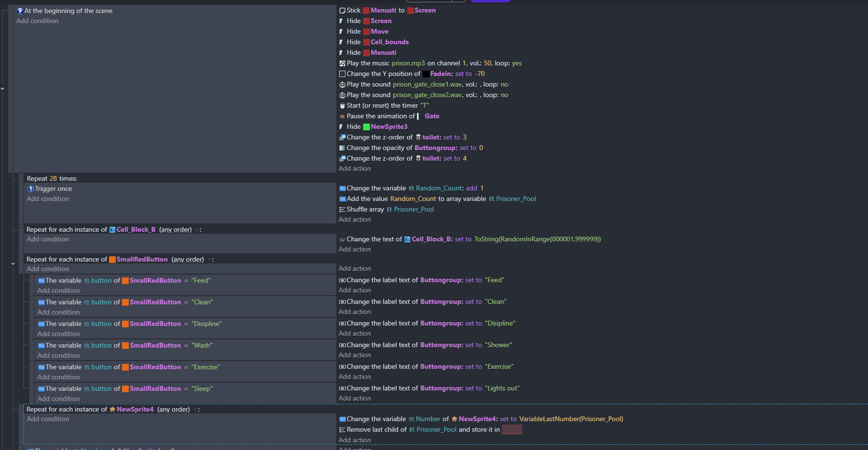Collapse the SmallRedButton repeat event

[13, 263]
